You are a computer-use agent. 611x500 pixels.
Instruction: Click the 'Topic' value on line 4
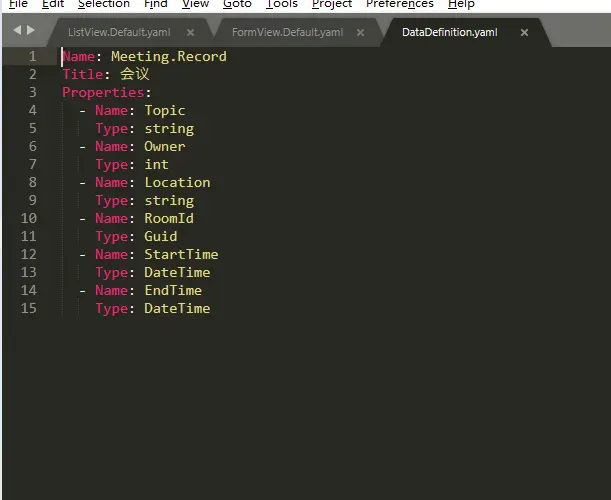coord(164,111)
